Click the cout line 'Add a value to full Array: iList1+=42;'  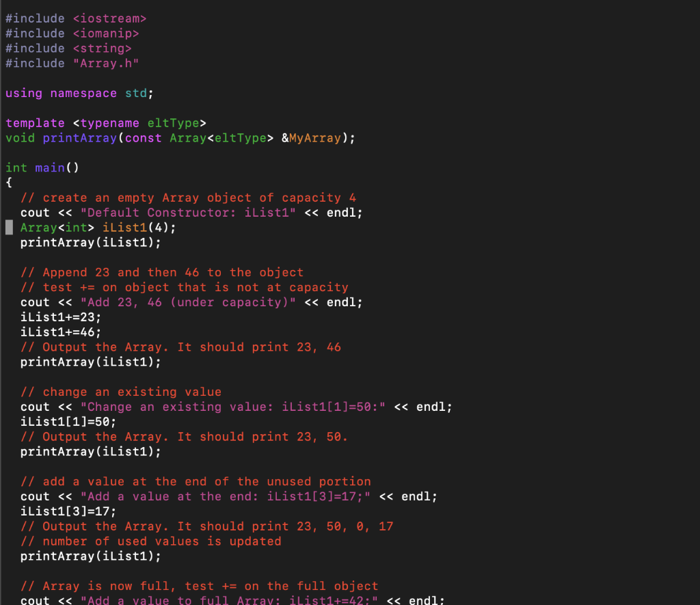point(233,600)
